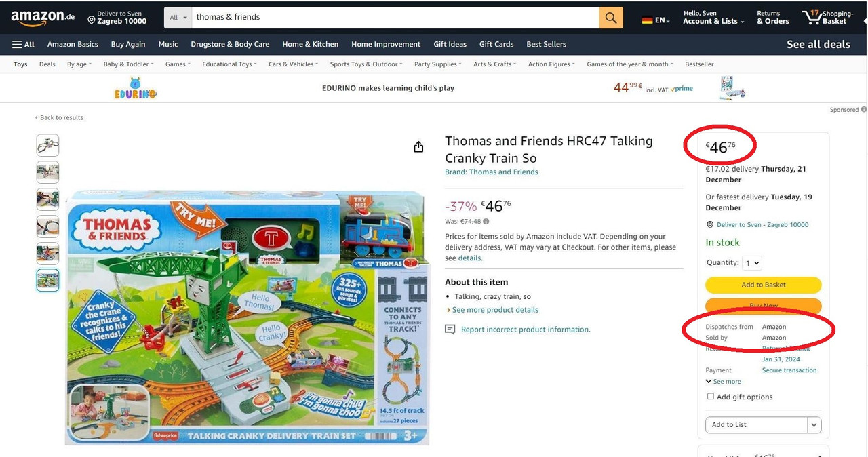Viewport: 868px width, 457px height.
Task: Click the orange search magnifier button
Action: 610,18
